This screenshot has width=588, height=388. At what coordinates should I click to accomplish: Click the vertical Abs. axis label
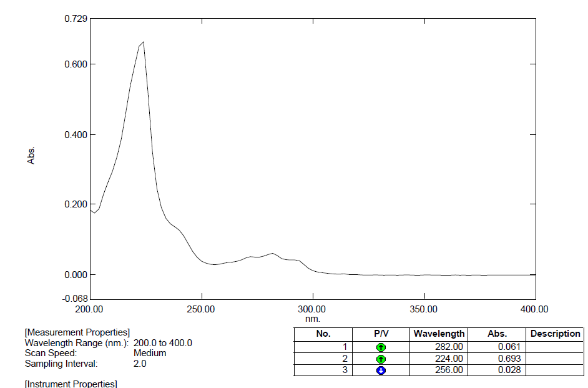click(x=31, y=156)
